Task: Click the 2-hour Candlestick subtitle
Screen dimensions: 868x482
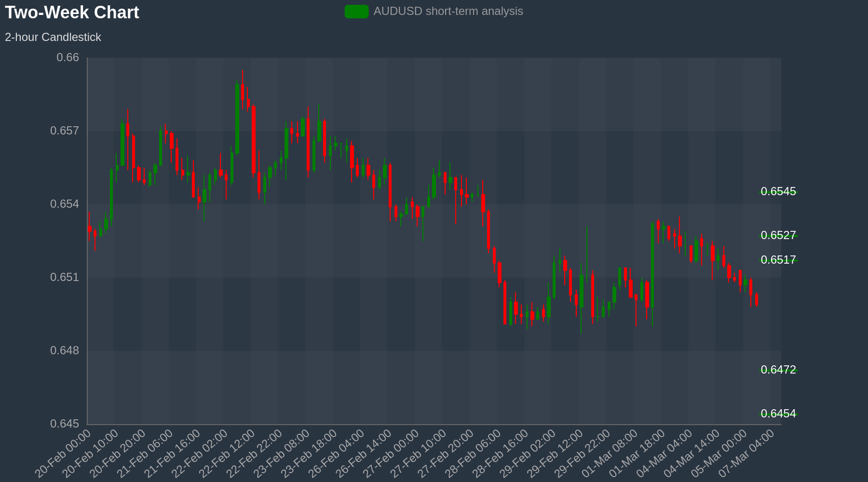Action: click(53, 37)
